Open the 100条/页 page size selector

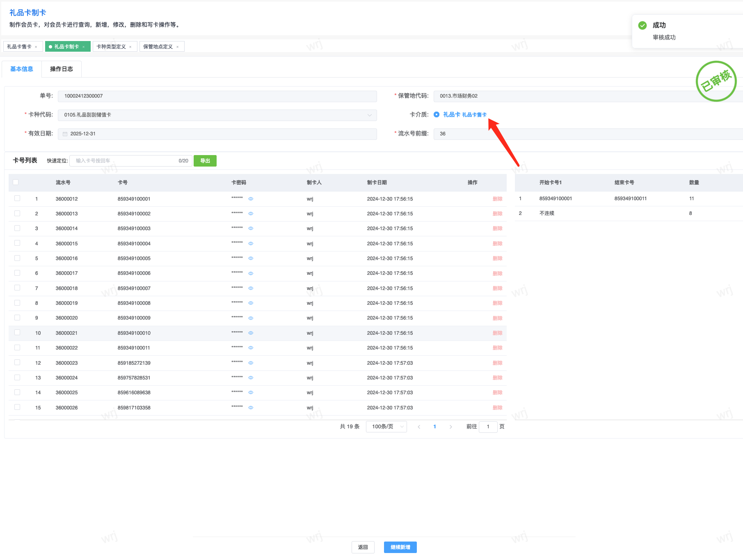click(x=386, y=427)
